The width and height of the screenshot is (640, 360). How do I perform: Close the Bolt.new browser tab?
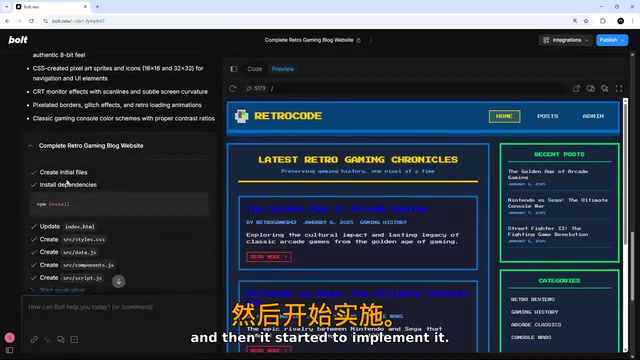(85, 7)
